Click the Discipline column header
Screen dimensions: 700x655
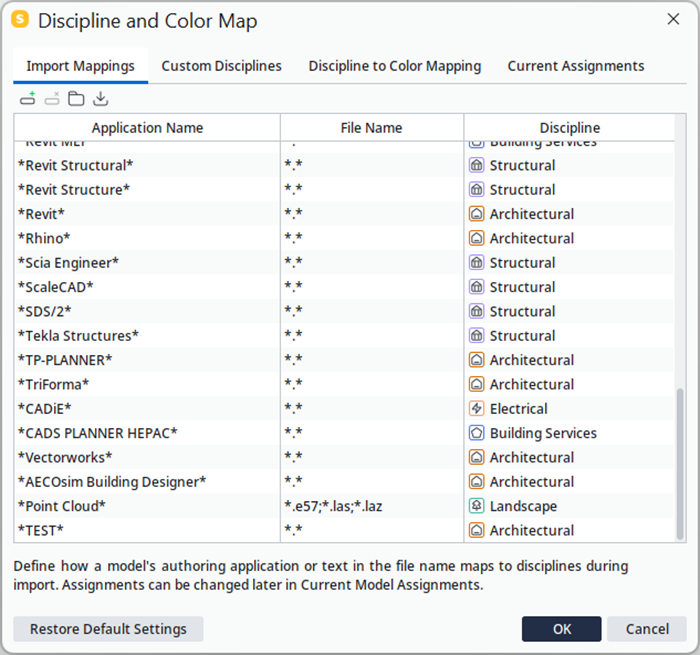click(570, 128)
